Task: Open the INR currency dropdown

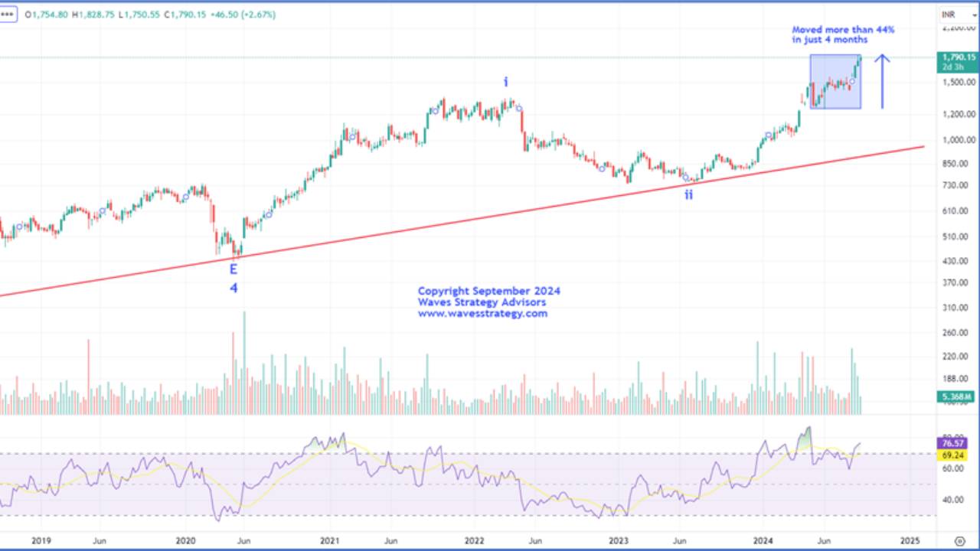Action: [x=952, y=13]
